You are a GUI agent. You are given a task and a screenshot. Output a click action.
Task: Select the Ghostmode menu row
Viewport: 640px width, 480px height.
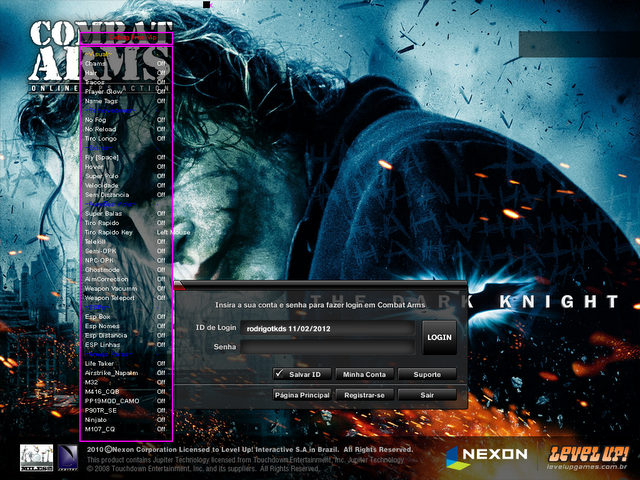coord(126,270)
